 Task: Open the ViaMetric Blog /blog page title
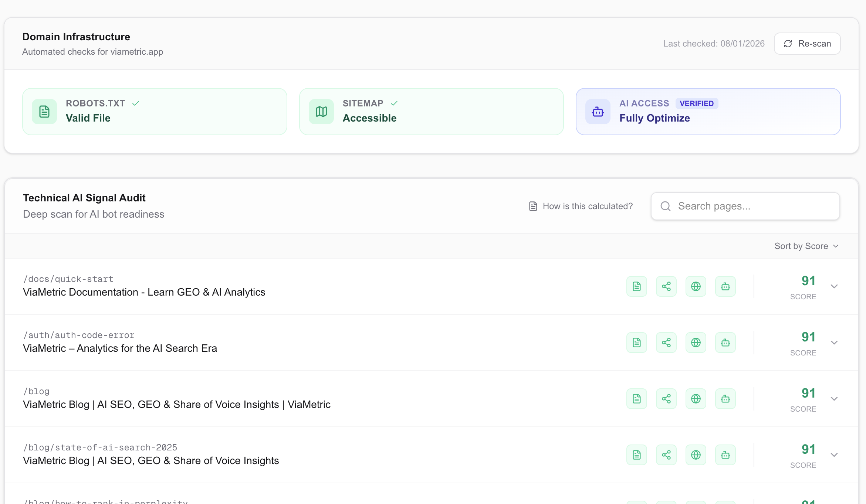tap(176, 405)
